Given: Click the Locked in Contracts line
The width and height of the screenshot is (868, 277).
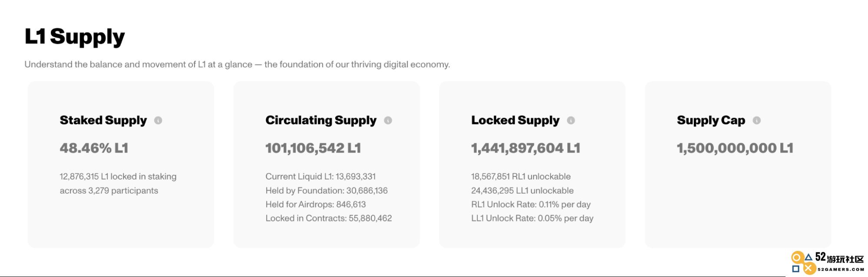Looking at the screenshot, I should click(329, 218).
